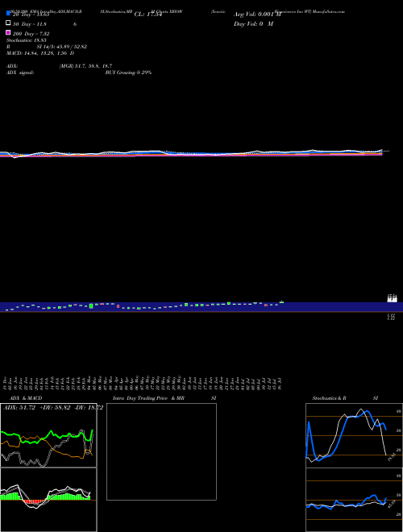403x532 pixels.
Task: Click the 'Intra Day Trading Price & MR SI' panel title
Action: click(164, 398)
